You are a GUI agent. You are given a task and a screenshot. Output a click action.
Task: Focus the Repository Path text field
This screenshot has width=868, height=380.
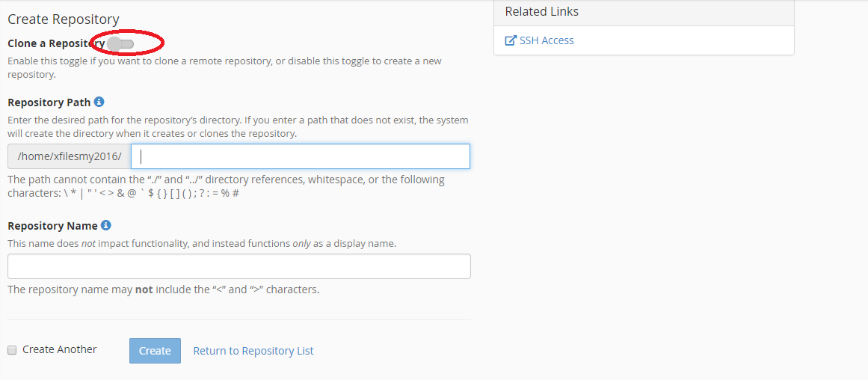click(301, 156)
